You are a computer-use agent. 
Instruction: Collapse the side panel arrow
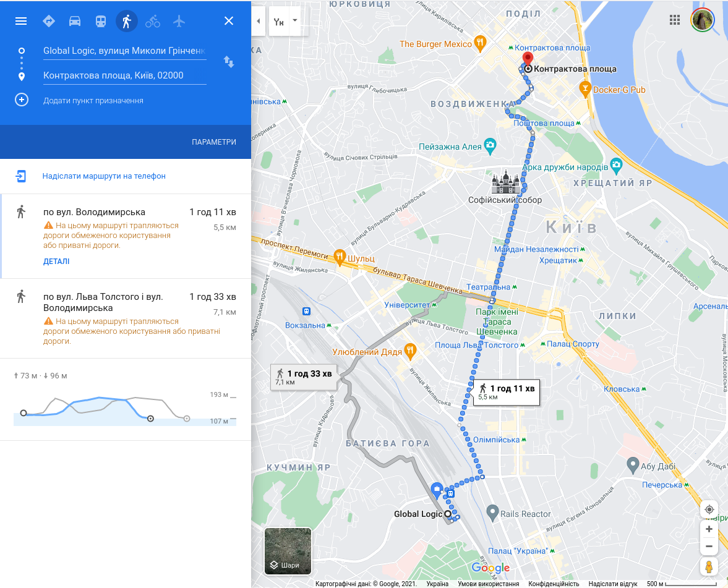(x=258, y=21)
